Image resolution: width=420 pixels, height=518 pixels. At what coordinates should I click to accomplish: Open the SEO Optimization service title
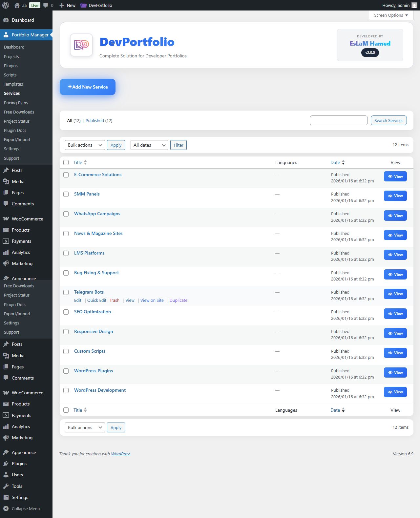93,312
